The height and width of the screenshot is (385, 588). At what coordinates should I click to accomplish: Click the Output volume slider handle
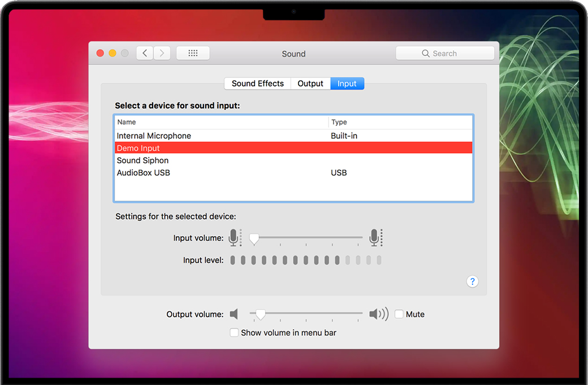pyautogui.click(x=260, y=314)
